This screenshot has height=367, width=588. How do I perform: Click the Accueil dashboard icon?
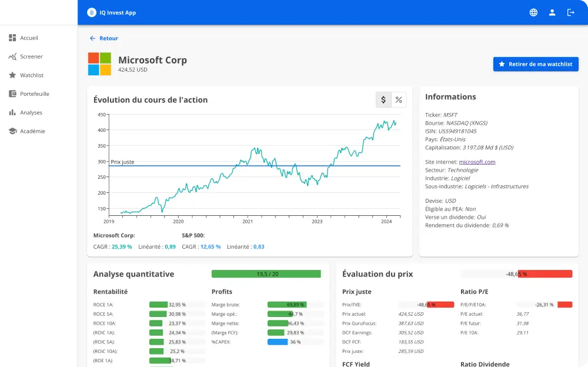pyautogui.click(x=12, y=38)
